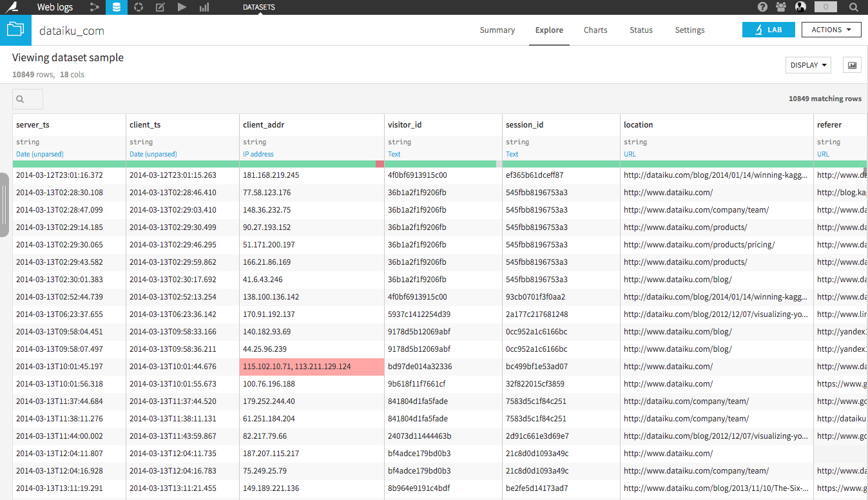Open the Flow icon in top bar

point(95,7)
